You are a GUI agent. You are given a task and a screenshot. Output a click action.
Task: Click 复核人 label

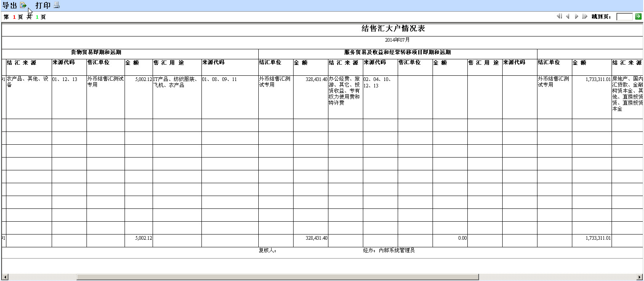pyautogui.click(x=268, y=250)
